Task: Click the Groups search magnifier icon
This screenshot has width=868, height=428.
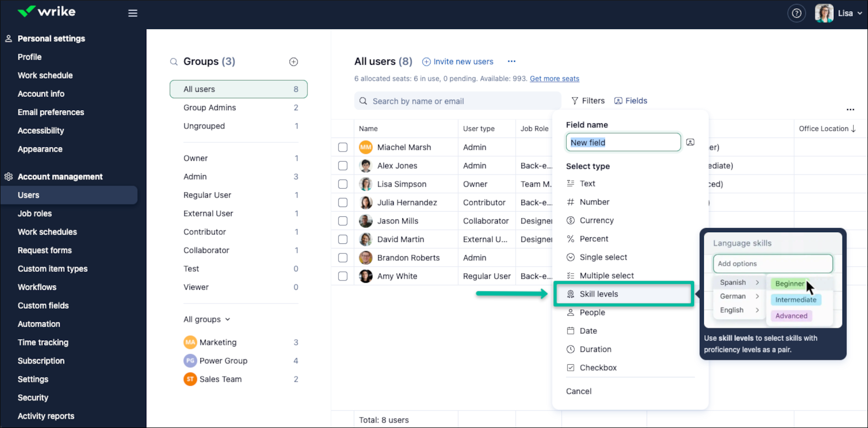Action: point(174,62)
